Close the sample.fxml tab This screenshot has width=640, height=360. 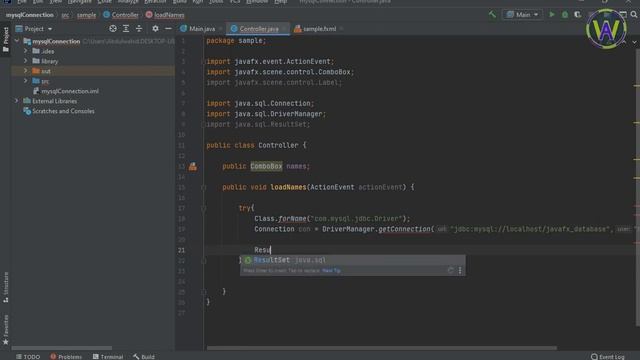(x=341, y=29)
